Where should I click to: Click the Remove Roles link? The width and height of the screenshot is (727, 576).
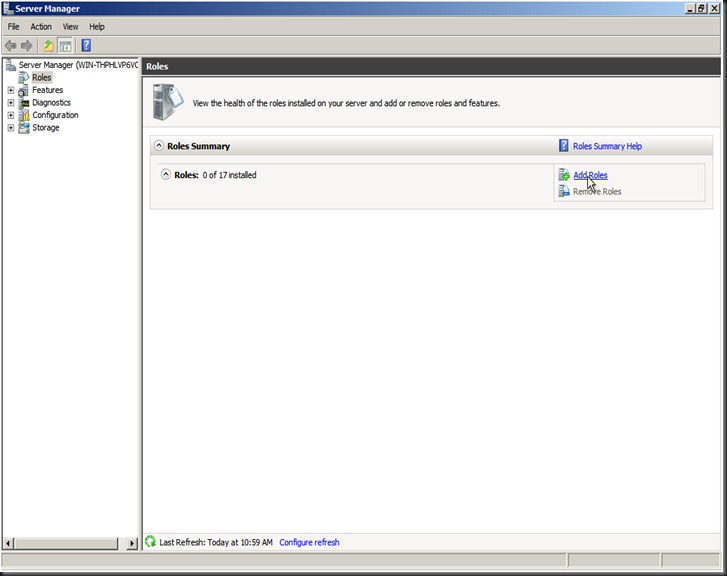pos(597,192)
